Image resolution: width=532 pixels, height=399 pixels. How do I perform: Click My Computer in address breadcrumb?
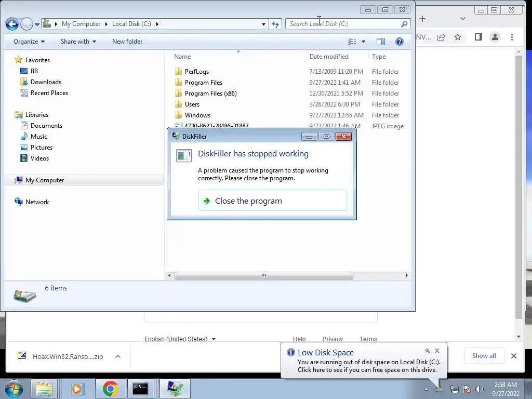click(81, 24)
